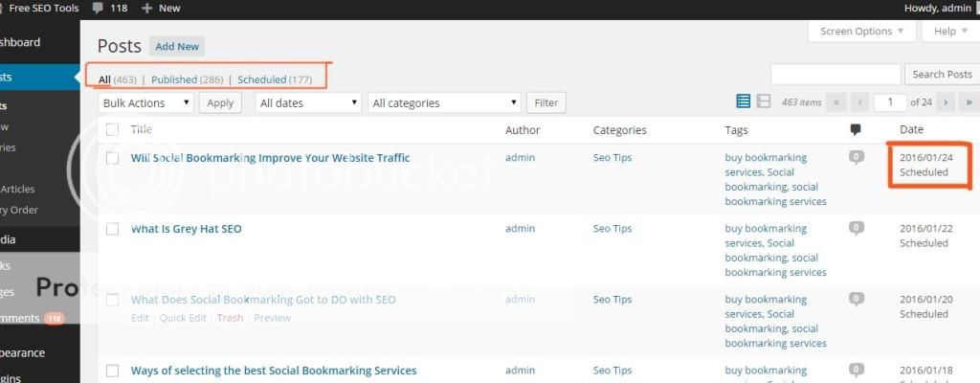The height and width of the screenshot is (383, 980).
Task: Click Preview under What Does Social Bookmarking post
Action: pyautogui.click(x=272, y=318)
